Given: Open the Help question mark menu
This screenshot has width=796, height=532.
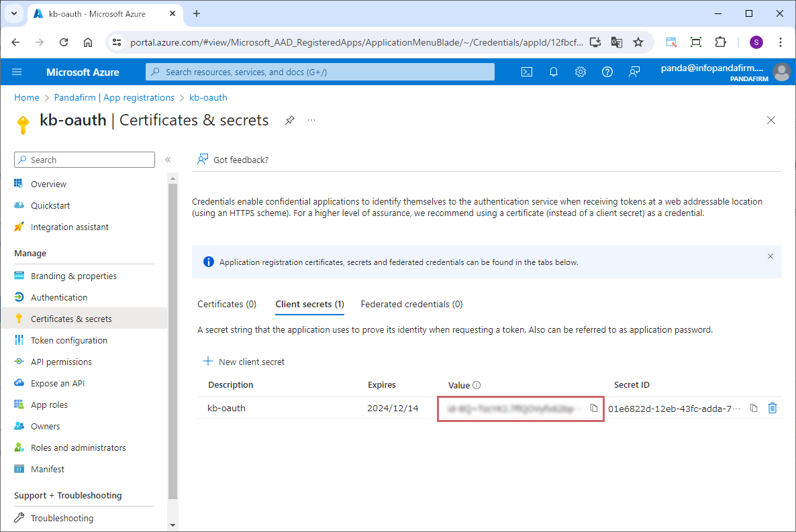Looking at the screenshot, I should [x=607, y=72].
